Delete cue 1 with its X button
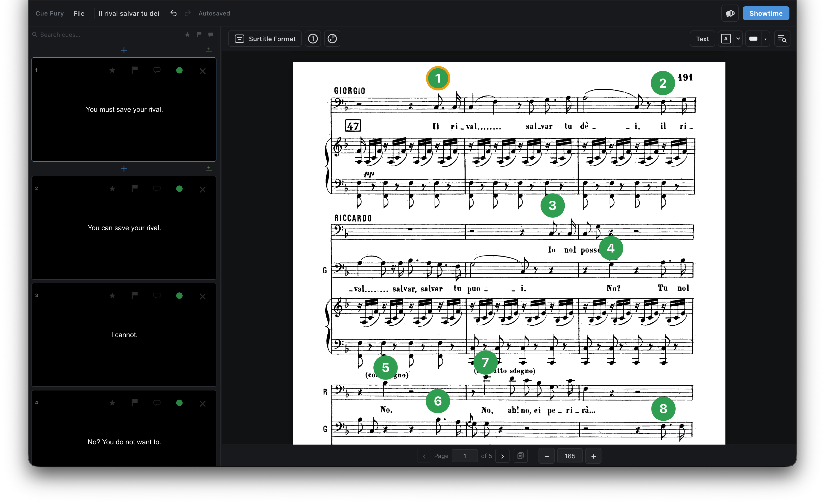Image resolution: width=825 pixels, height=504 pixels. coord(203,71)
